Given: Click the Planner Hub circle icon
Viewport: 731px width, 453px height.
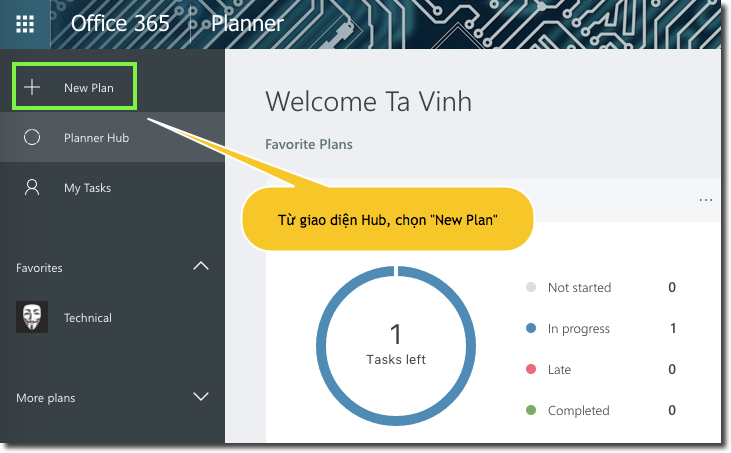Looking at the screenshot, I should 32,138.
